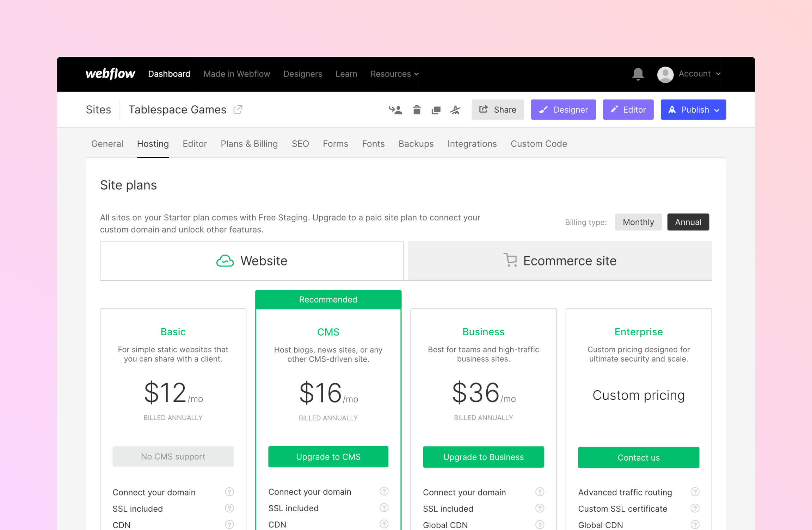Expand the Resources menu
This screenshot has height=530, width=812.
pos(394,74)
